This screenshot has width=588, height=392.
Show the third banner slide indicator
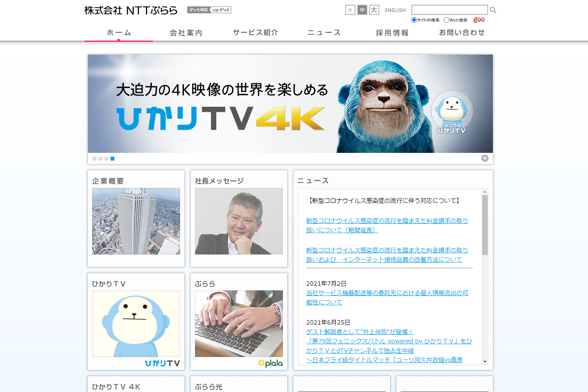click(x=106, y=158)
